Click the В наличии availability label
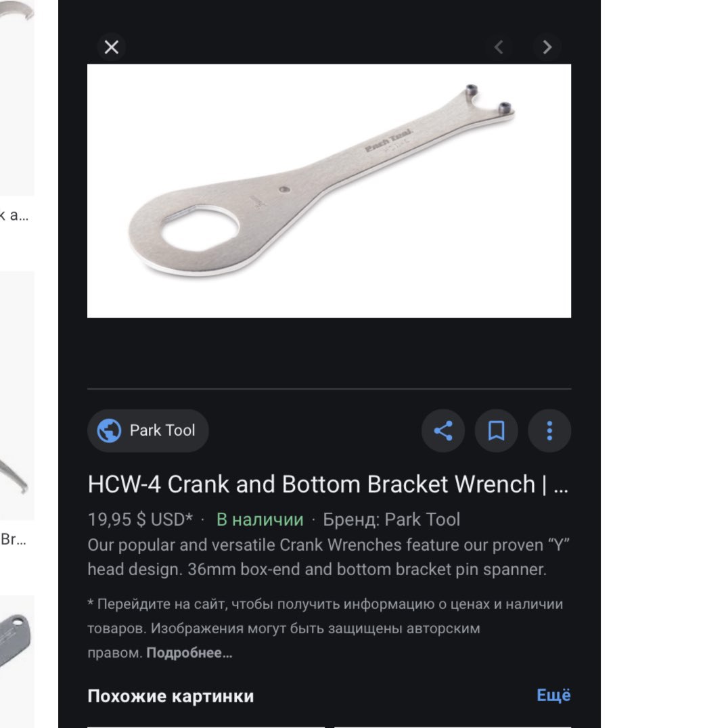728x728 pixels. 260,519
